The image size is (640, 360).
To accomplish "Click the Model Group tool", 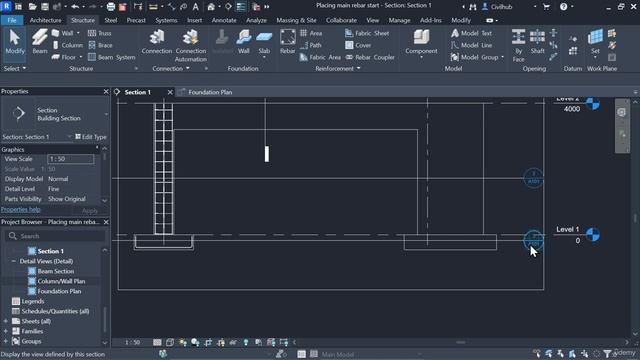I will coord(477,57).
